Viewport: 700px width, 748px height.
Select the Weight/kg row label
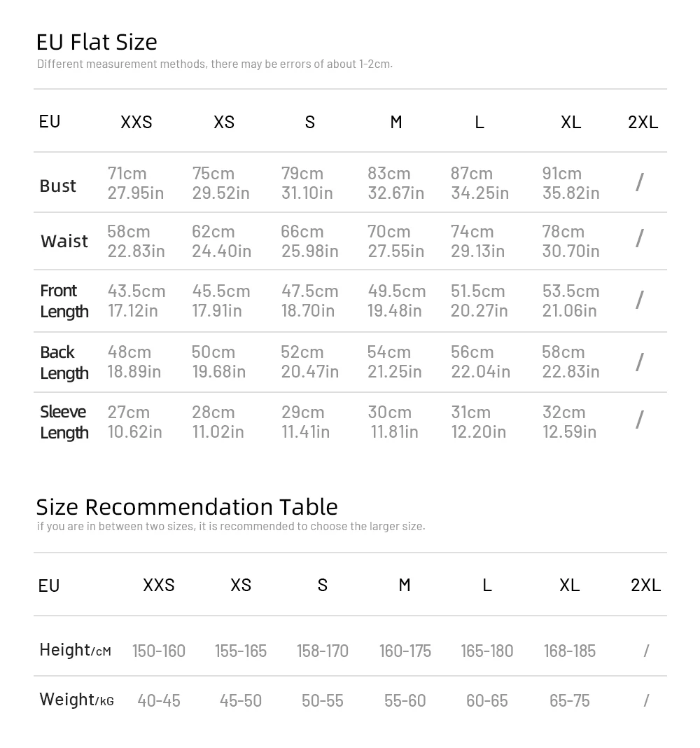tap(77, 700)
